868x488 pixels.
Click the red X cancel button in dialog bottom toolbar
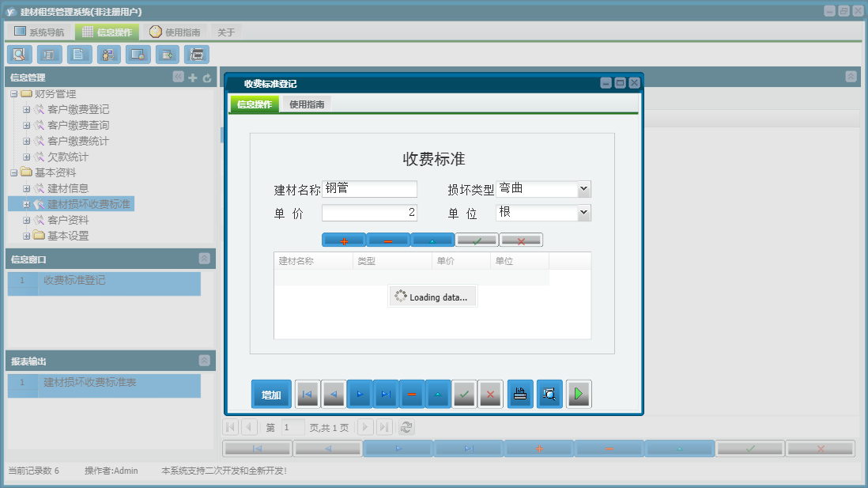tap(490, 394)
